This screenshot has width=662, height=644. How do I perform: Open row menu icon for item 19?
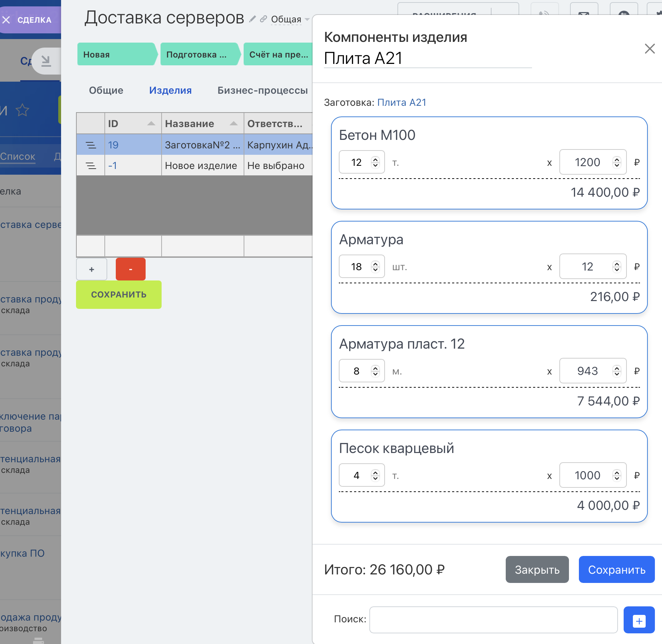point(91,145)
